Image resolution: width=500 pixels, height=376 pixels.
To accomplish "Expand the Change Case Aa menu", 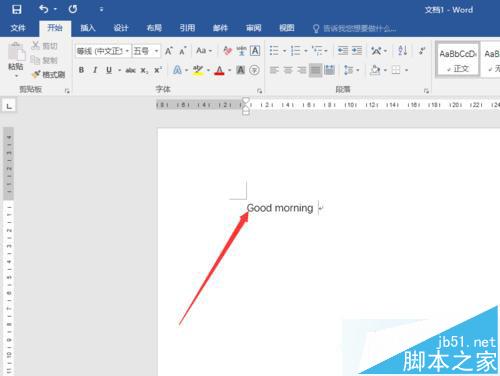I will tap(204, 51).
